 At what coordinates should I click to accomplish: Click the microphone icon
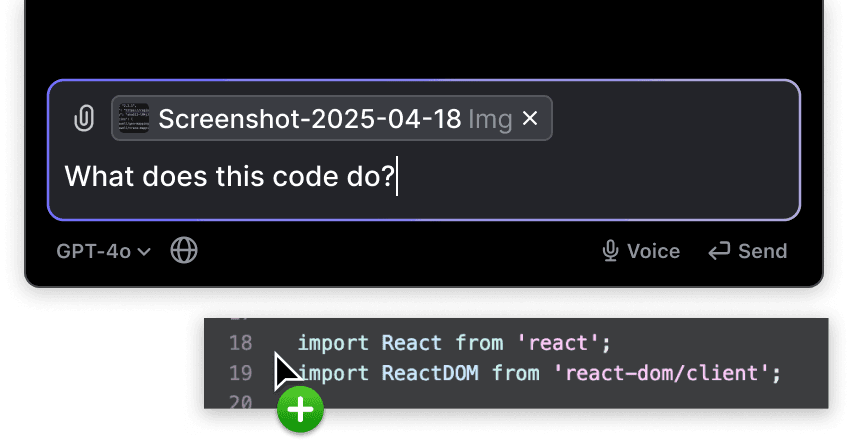[610, 251]
